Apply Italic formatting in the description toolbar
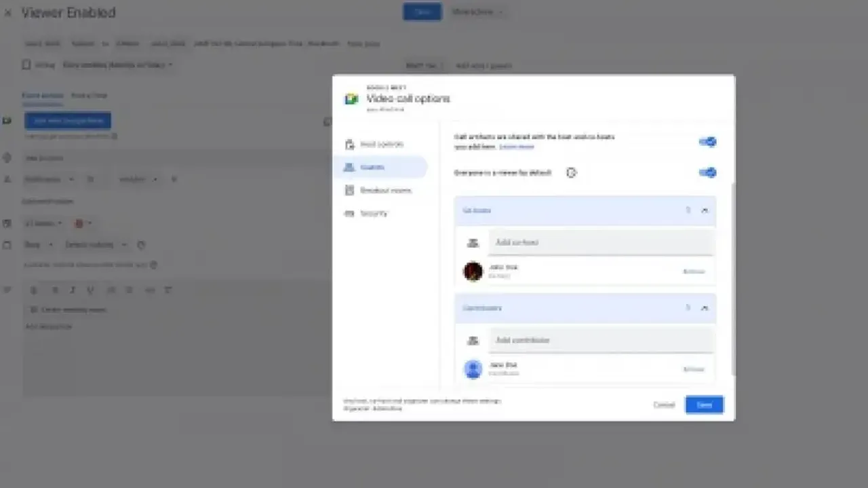The height and width of the screenshot is (488, 868). (x=72, y=290)
